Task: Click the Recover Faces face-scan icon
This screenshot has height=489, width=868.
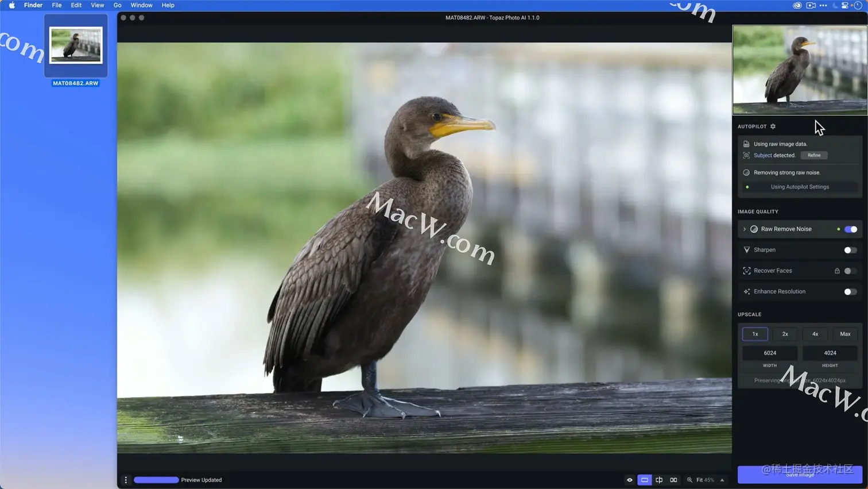Action: coord(747,271)
